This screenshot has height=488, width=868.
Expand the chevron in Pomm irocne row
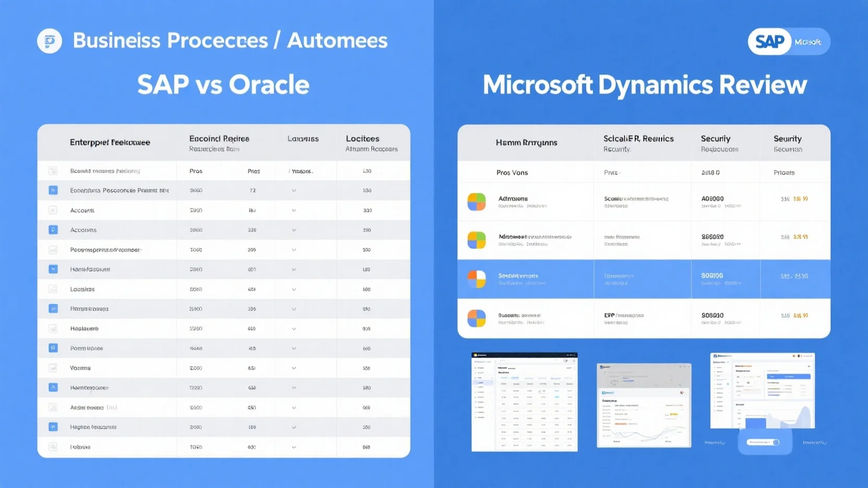tap(294, 348)
